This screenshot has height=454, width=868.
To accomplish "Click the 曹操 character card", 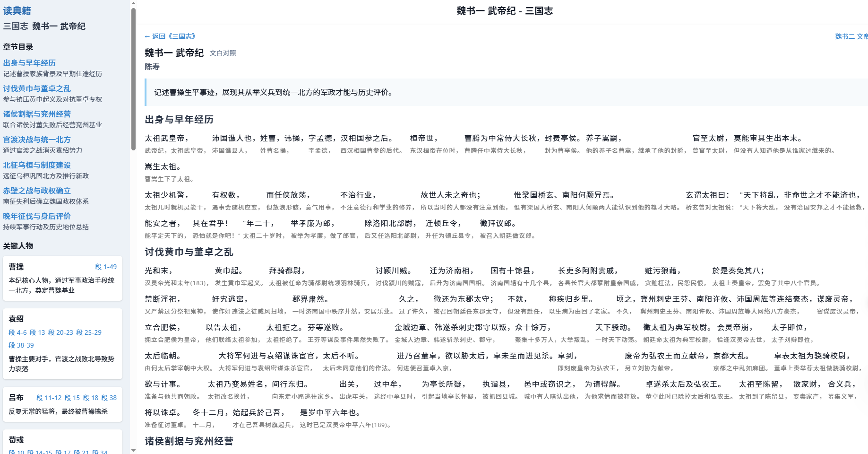I will tap(62, 279).
